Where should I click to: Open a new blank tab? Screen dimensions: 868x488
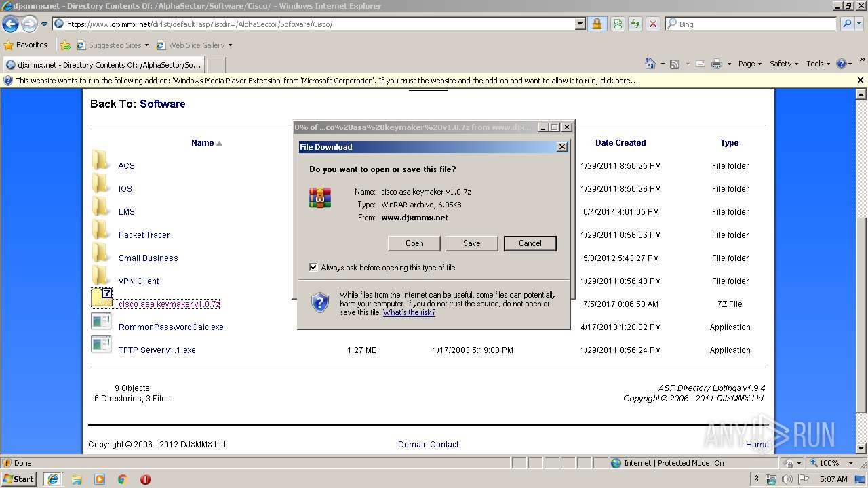click(x=216, y=65)
